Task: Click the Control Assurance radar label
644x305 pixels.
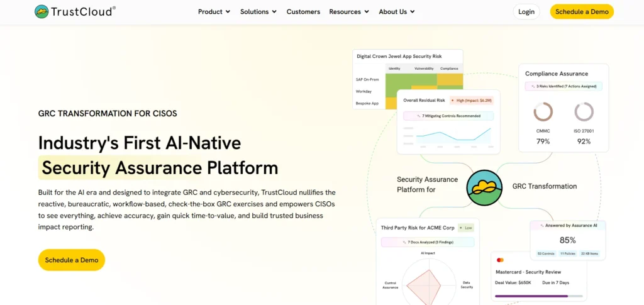Action: 391,286
